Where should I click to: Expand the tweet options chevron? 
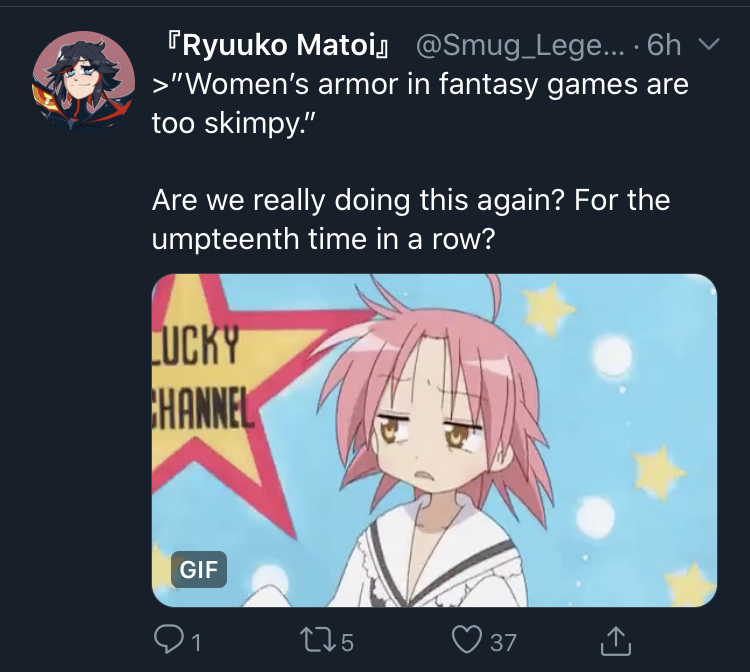pos(709,44)
